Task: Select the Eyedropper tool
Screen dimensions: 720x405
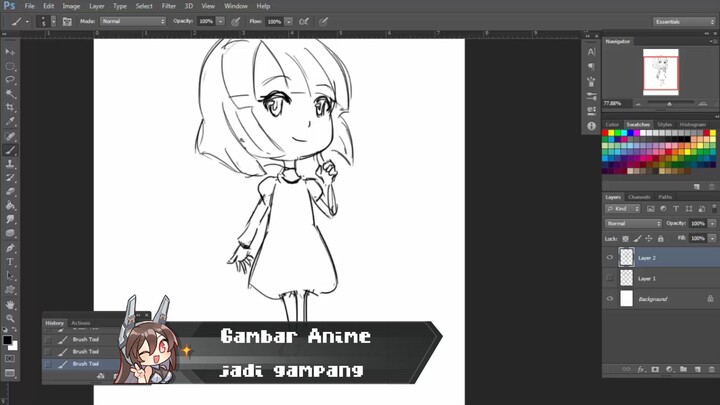Action: (10, 121)
